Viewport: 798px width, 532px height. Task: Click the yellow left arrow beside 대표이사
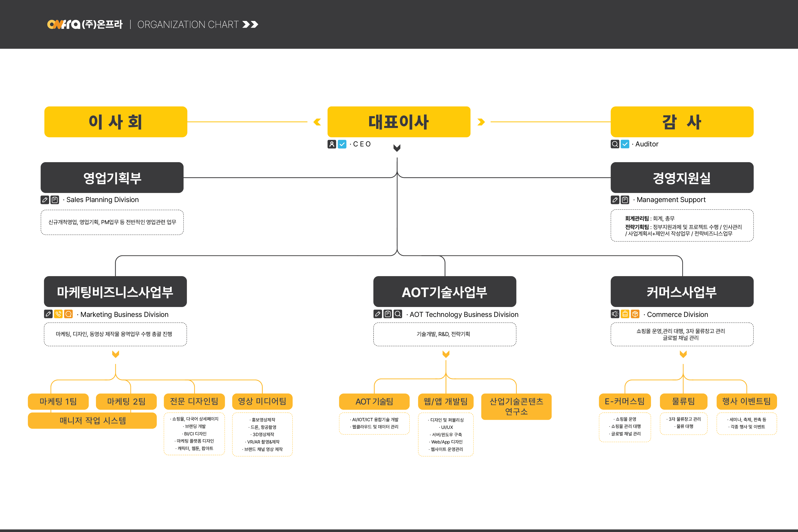pyautogui.click(x=317, y=122)
